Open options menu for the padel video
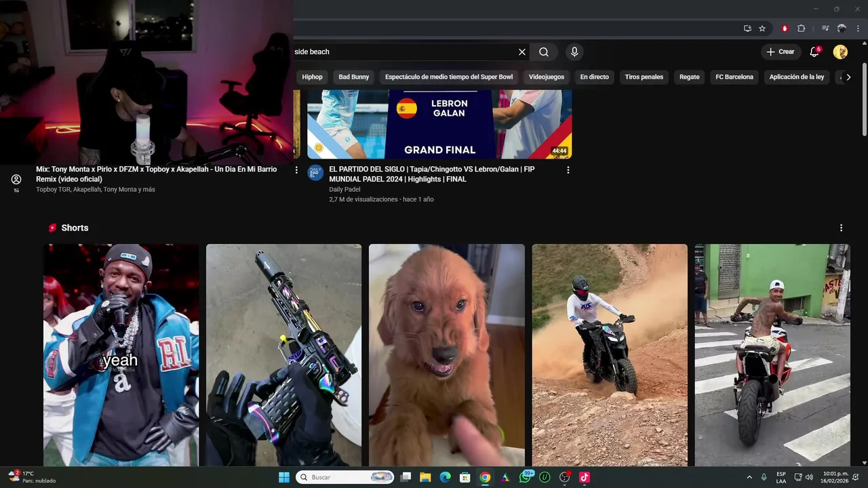This screenshot has width=868, height=488. tap(568, 170)
